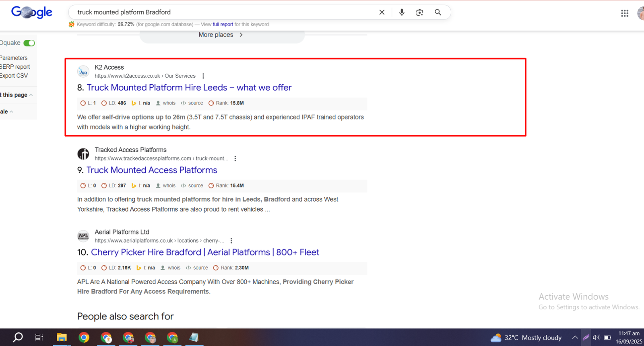Click into the Google search text field
Image resolution: width=644 pixels, height=346 pixels.
(221, 12)
